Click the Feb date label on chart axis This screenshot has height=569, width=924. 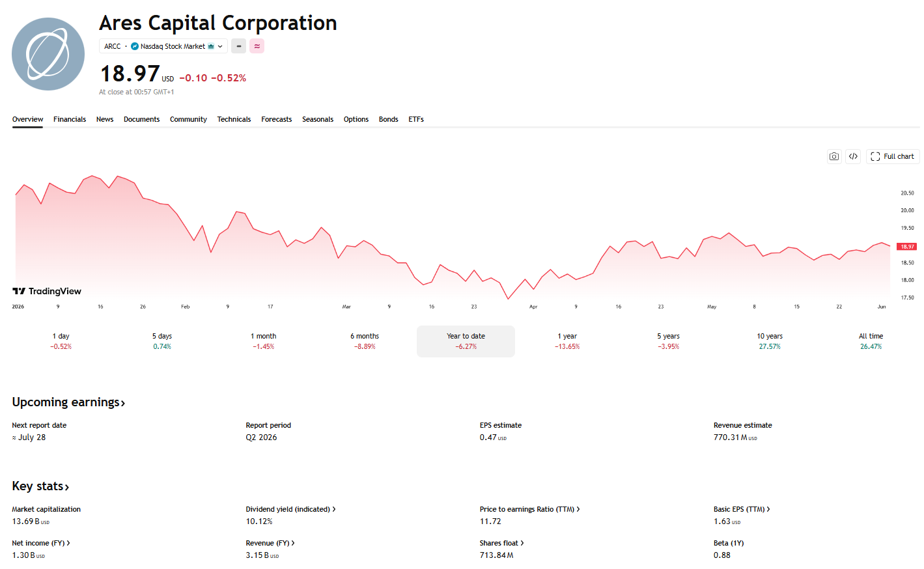186,307
